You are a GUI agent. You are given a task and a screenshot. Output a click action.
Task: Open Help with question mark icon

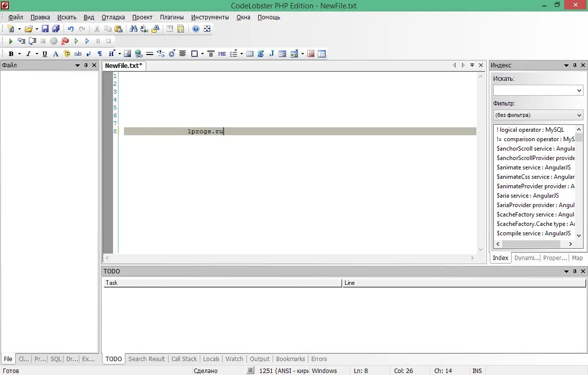(x=196, y=29)
